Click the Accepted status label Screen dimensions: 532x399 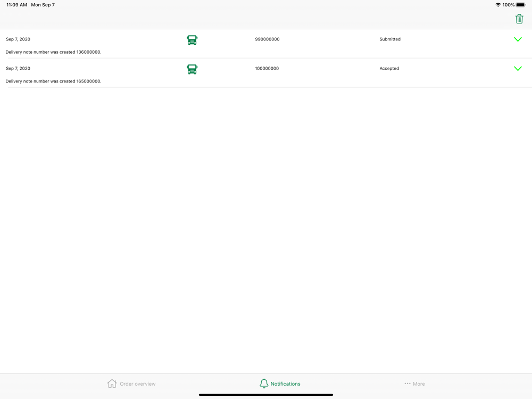click(x=389, y=69)
